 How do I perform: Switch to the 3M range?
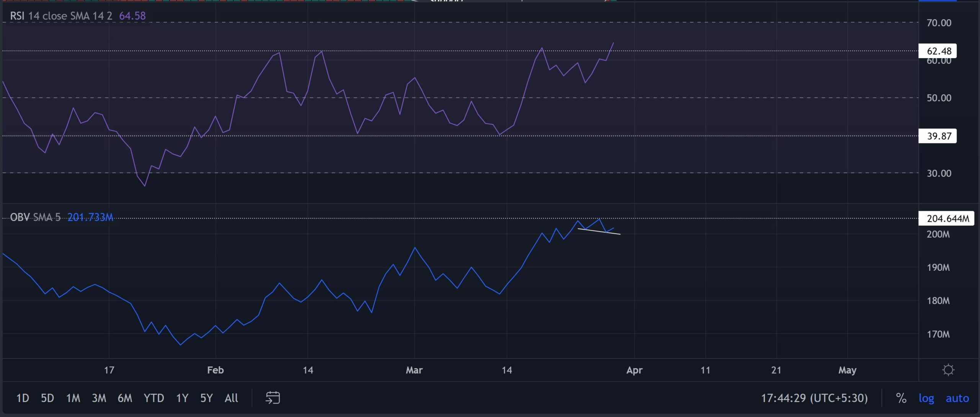[100, 398]
